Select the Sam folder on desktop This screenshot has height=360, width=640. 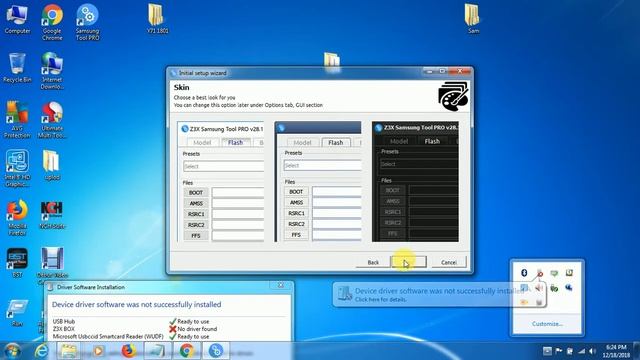coord(473,19)
